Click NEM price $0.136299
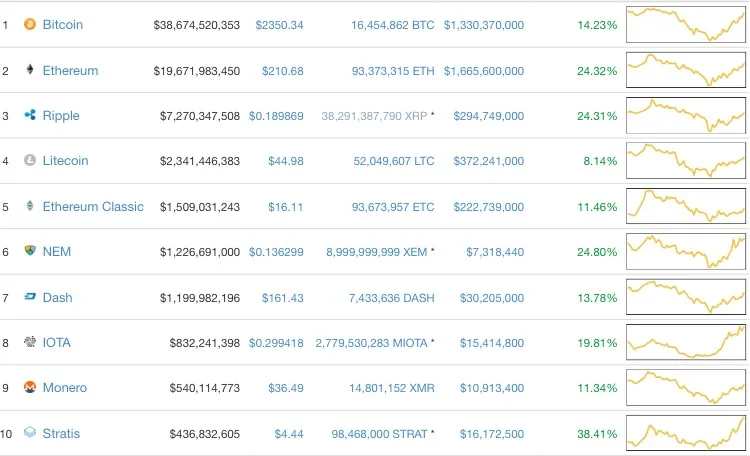Viewport: 750px width, 456px height. tap(276, 252)
